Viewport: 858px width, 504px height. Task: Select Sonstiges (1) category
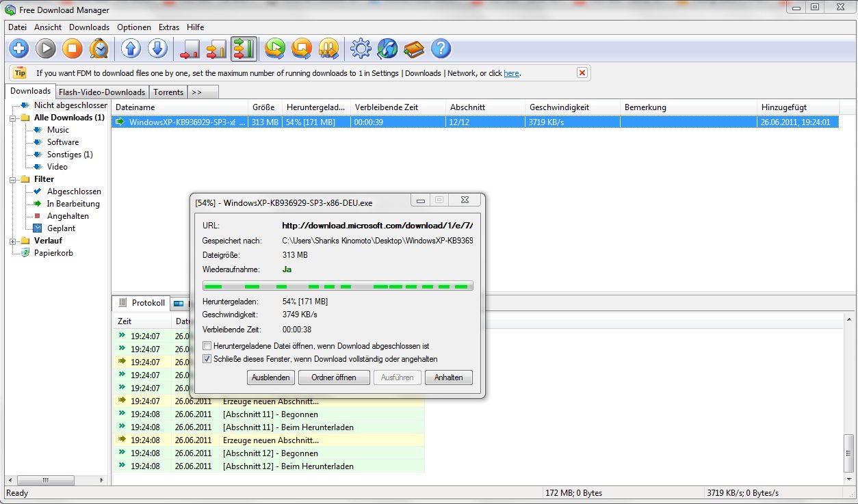70,155
